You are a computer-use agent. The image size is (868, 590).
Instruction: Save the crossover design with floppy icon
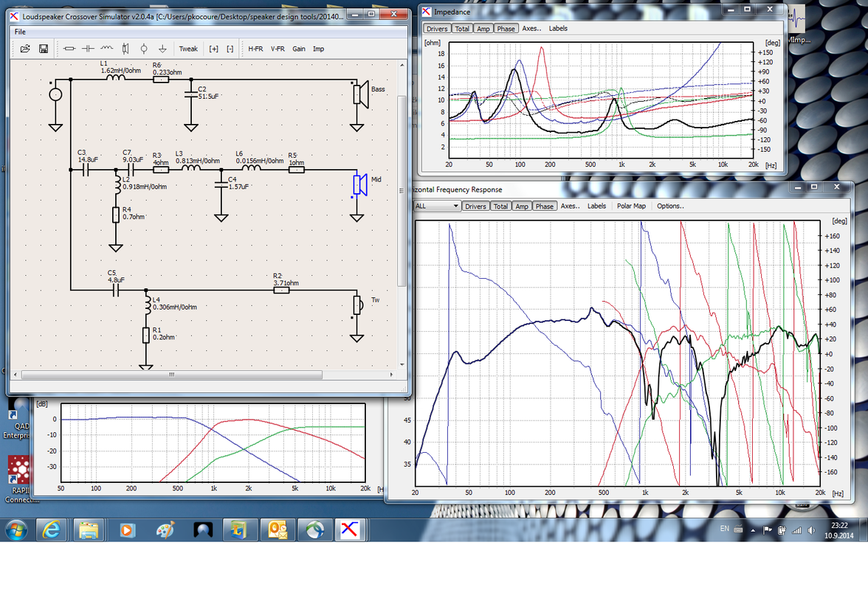[44, 49]
